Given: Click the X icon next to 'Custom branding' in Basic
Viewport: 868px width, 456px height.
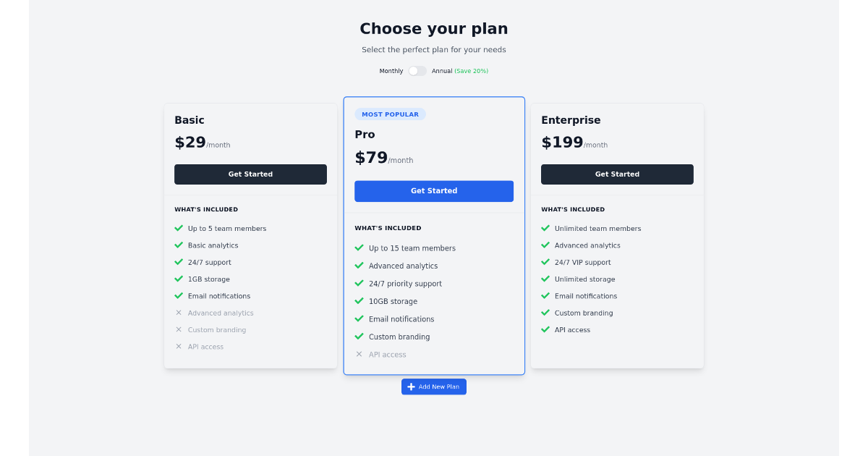Looking at the screenshot, I should tap(179, 329).
